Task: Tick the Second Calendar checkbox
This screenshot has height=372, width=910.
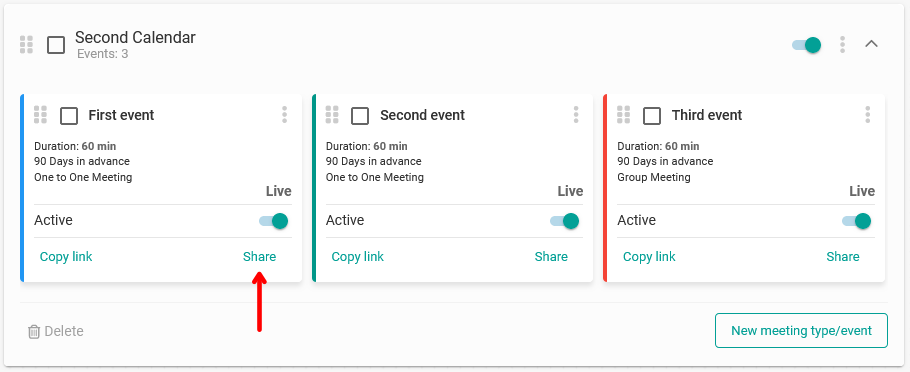Action: (x=56, y=45)
